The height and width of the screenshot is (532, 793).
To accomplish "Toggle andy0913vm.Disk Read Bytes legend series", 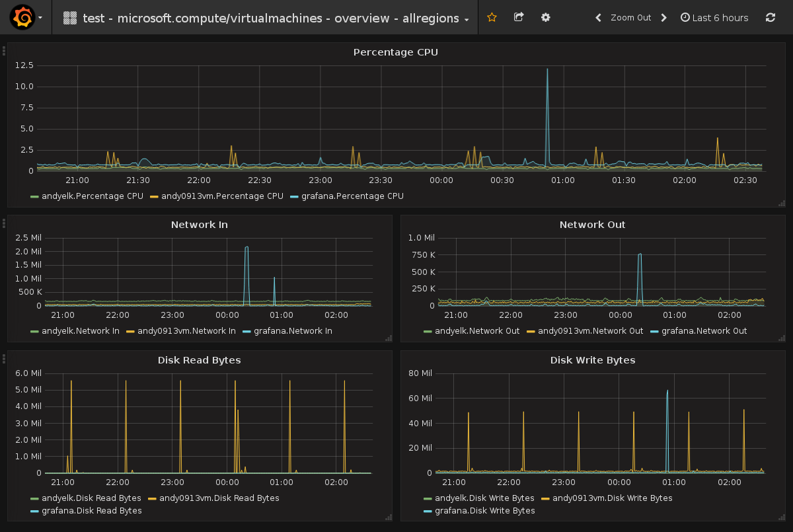I will (219, 498).
